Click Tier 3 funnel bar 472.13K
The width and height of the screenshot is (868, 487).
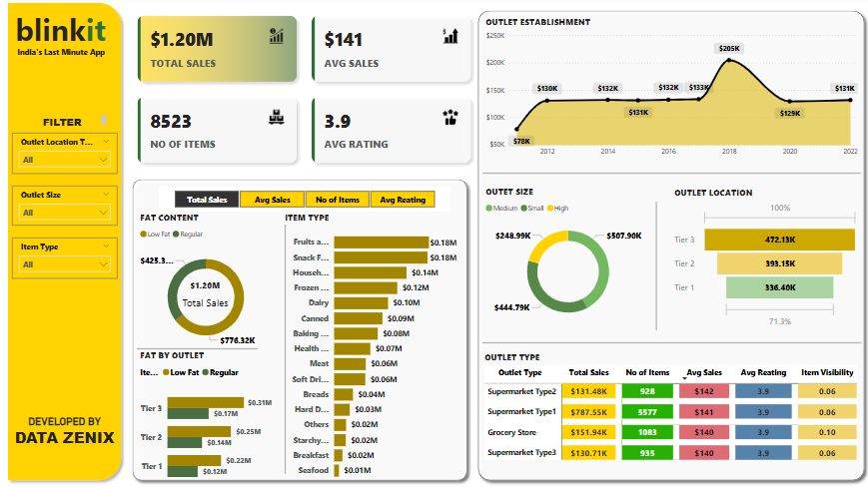(779, 240)
